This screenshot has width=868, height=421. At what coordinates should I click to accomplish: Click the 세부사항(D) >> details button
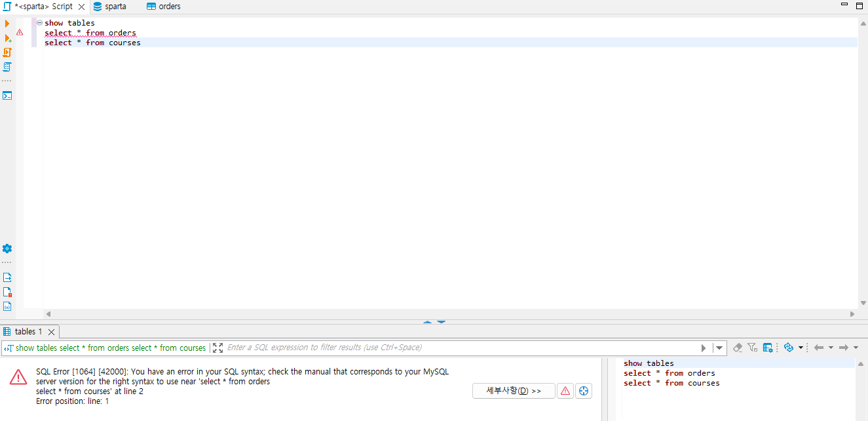click(514, 391)
